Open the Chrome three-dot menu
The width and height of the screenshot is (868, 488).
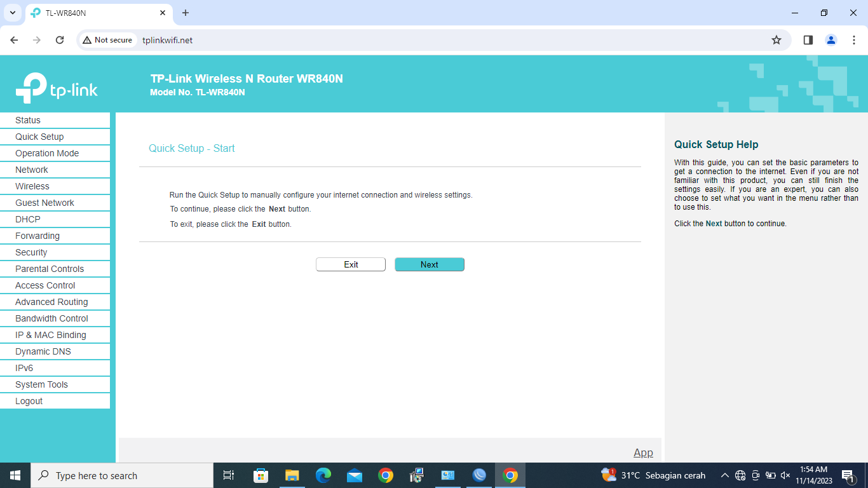[x=854, y=40]
